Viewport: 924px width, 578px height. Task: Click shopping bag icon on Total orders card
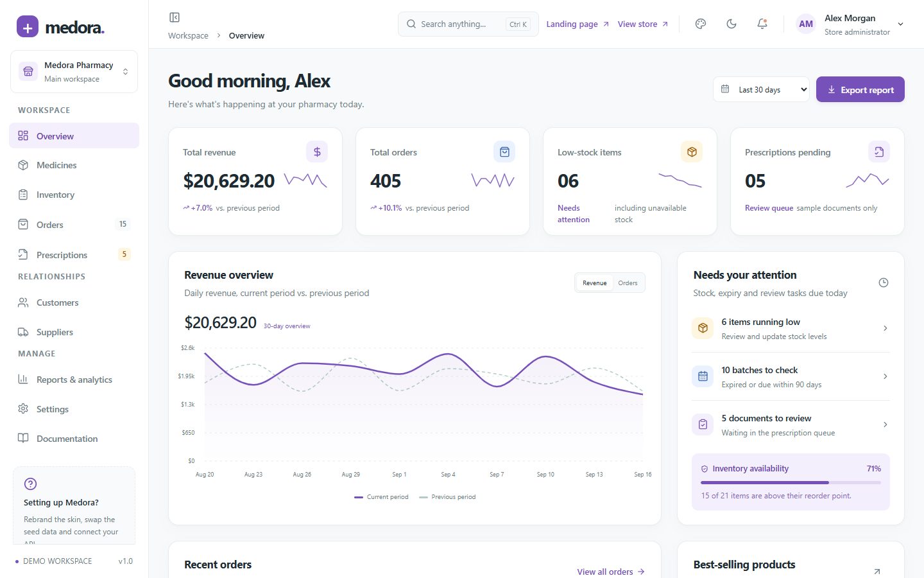point(504,152)
